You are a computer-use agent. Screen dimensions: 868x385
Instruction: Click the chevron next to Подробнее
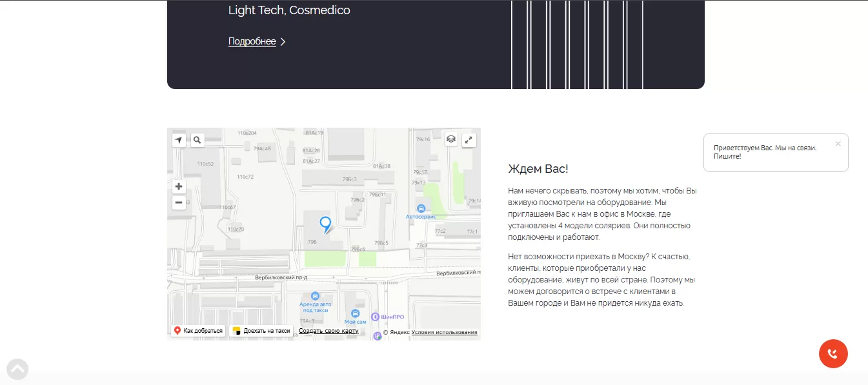pyautogui.click(x=283, y=42)
